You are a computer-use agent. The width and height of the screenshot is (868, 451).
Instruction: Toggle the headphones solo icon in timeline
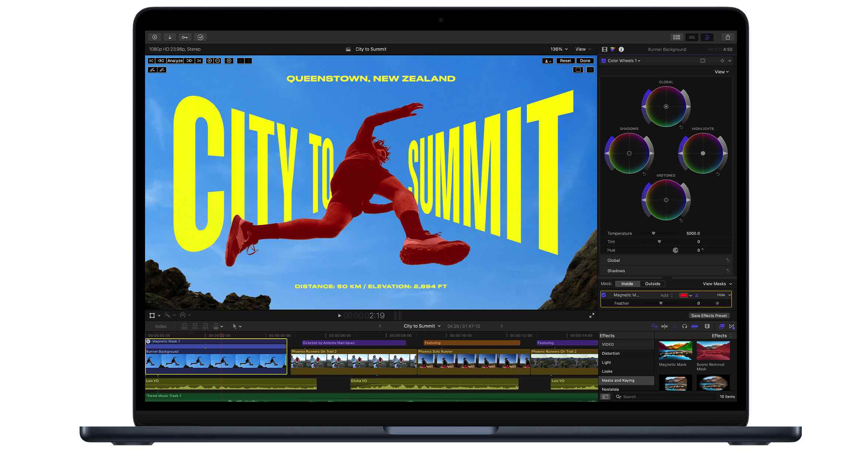pos(684,326)
